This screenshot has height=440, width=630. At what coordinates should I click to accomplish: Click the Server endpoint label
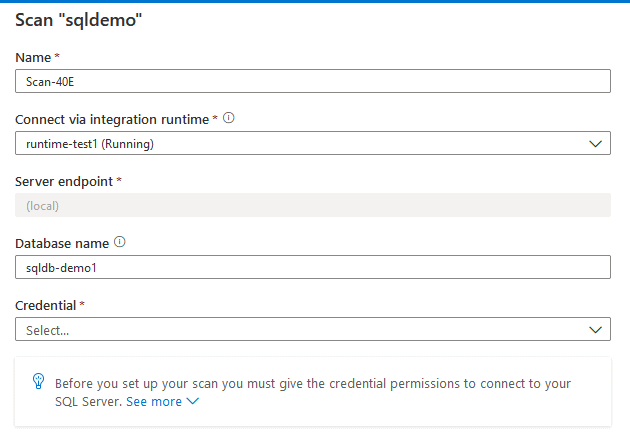point(64,181)
